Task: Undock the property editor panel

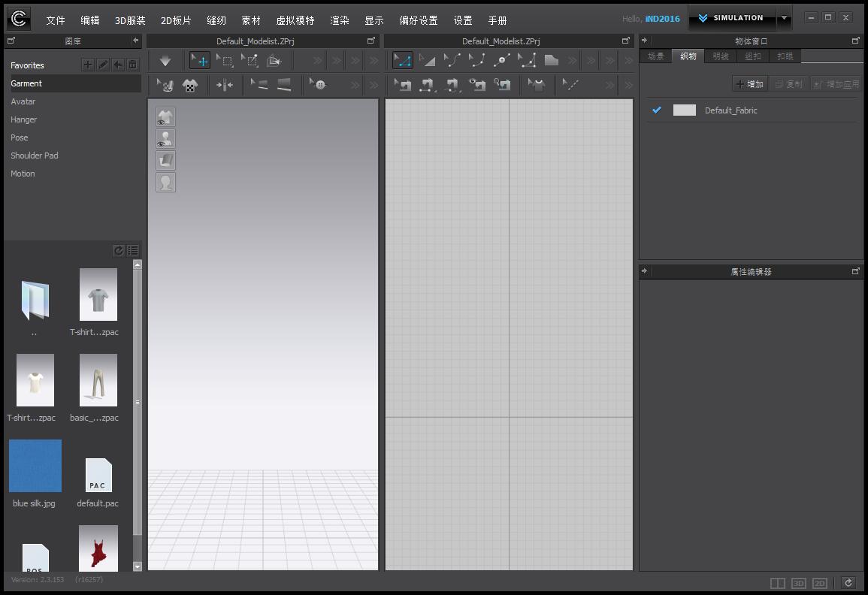Action: click(855, 270)
